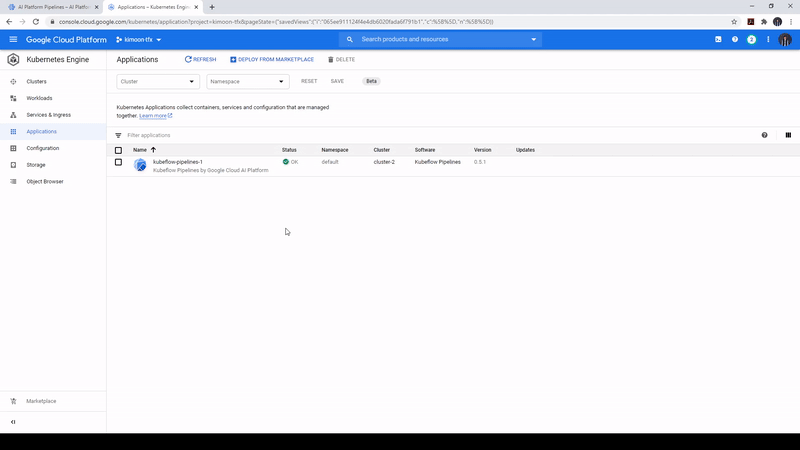Open Storage in the sidebar
Image resolution: width=800 pixels, height=450 pixels.
(36, 165)
